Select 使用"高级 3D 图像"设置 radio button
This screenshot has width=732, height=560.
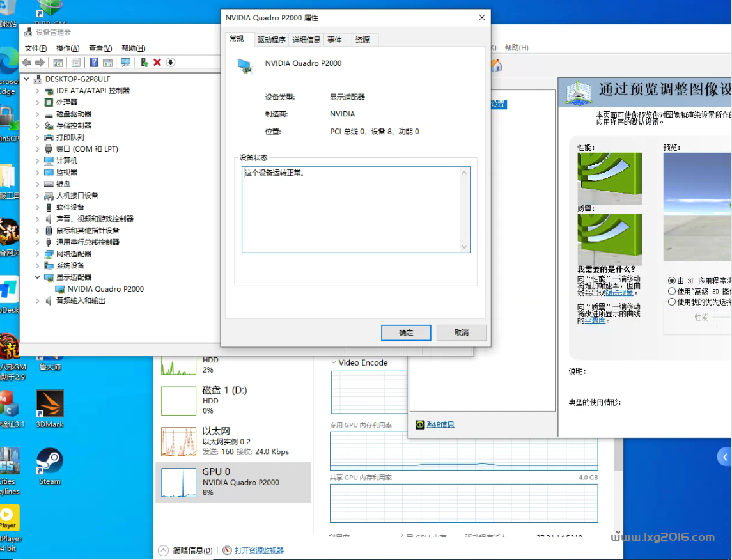(672, 292)
